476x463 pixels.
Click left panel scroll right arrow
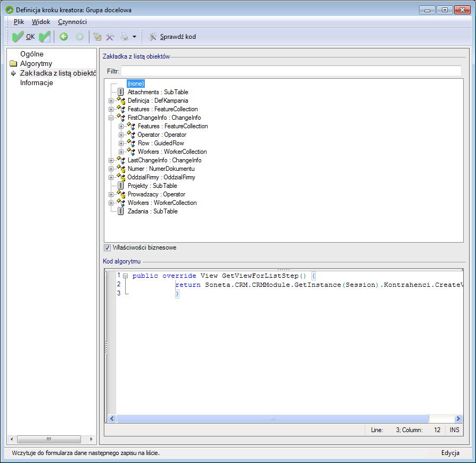click(x=91, y=439)
